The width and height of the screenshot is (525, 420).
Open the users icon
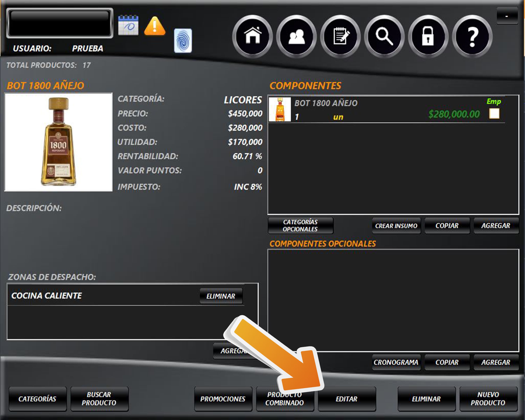pos(296,37)
